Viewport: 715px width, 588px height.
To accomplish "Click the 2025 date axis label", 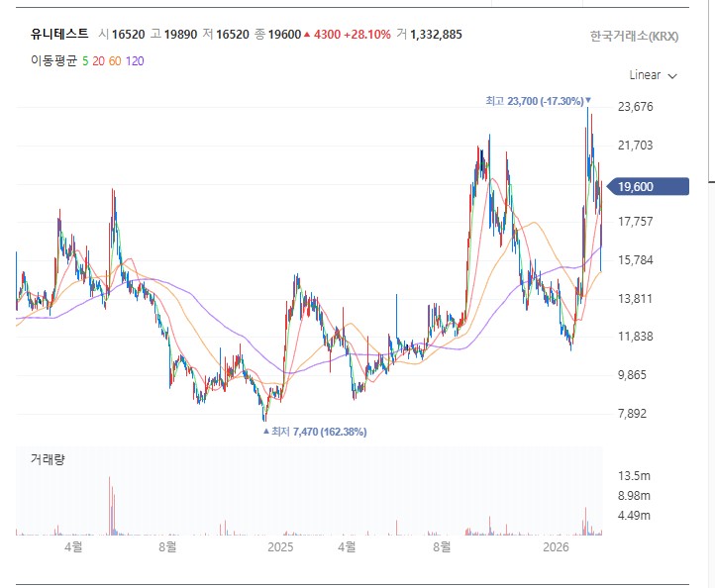I will coord(280,547).
